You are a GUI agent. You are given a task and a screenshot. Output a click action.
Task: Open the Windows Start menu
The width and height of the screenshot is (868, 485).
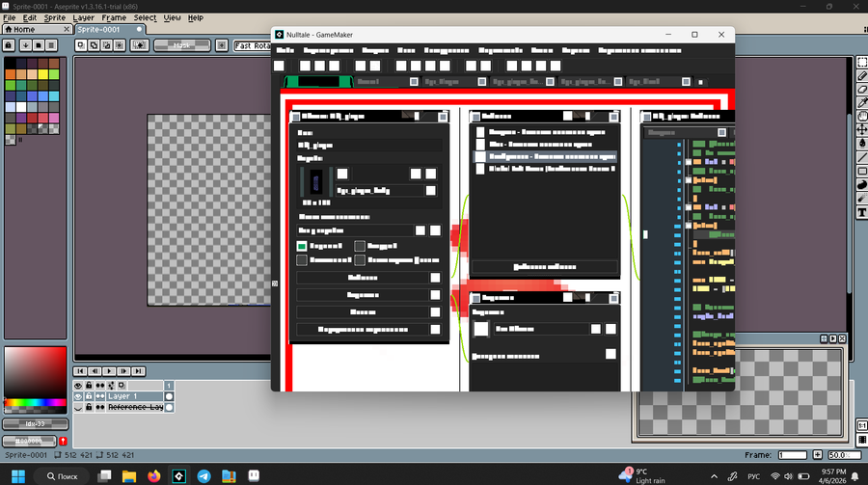coord(18,476)
